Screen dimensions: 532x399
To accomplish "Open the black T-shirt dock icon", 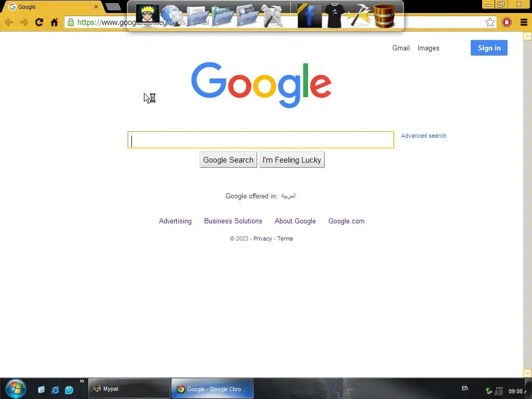I will click(x=335, y=15).
